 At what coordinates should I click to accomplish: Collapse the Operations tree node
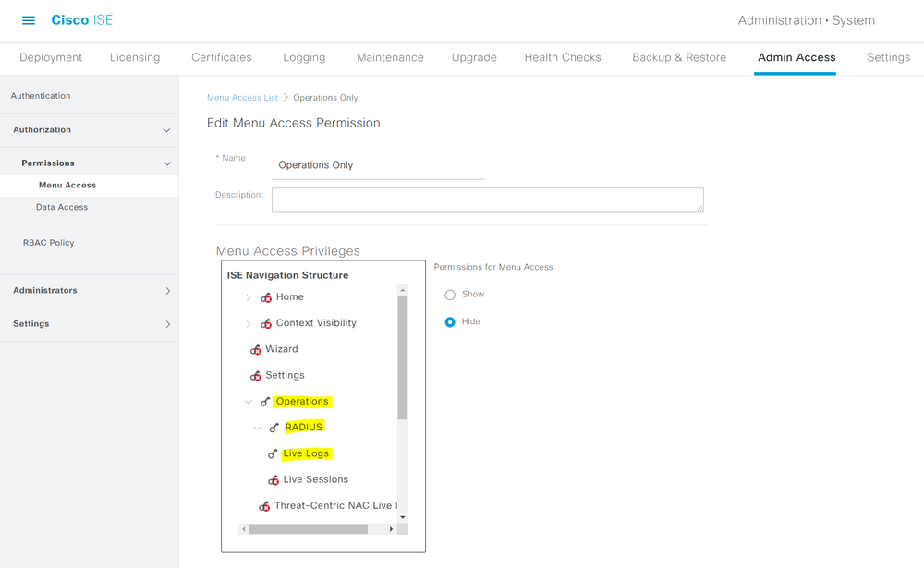(248, 401)
